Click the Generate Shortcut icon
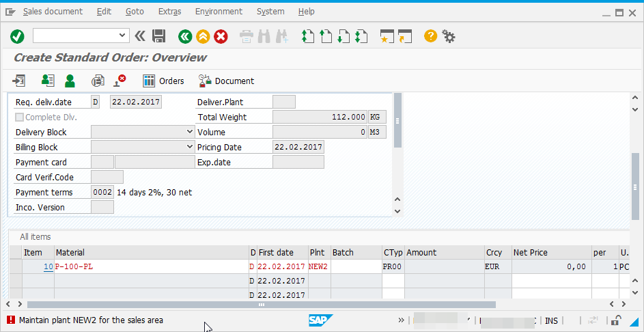Screen dimensions: 644x332 pos(404,37)
